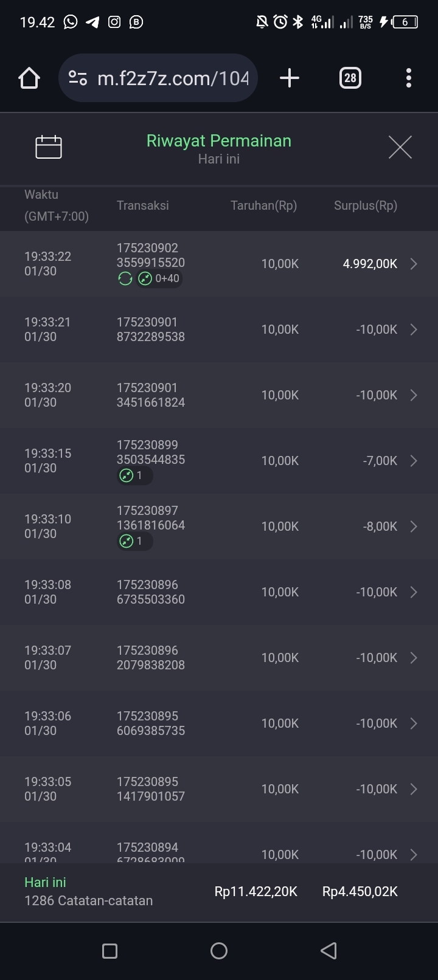This screenshot has height=980, width=438.
Task: Open the tab switcher showing 28
Action: click(x=350, y=78)
